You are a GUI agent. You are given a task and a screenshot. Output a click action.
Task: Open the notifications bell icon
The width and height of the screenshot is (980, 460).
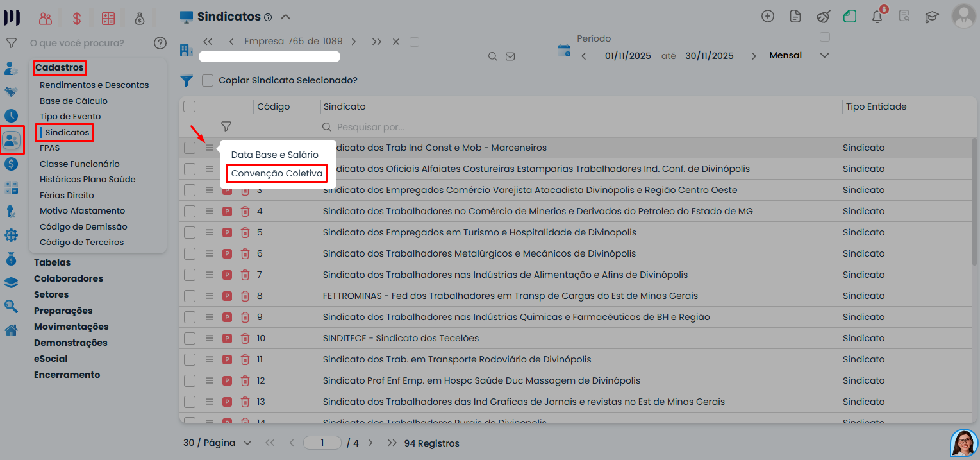[877, 17]
